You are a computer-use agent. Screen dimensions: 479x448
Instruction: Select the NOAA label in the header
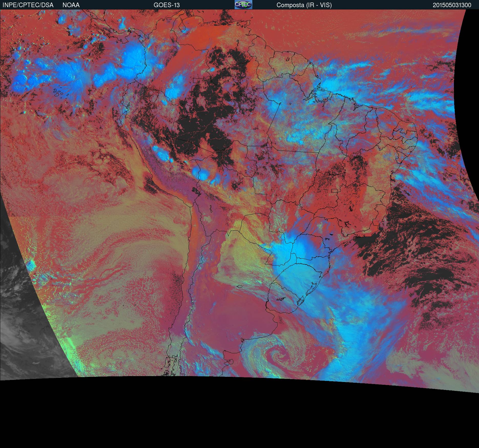click(x=71, y=5)
